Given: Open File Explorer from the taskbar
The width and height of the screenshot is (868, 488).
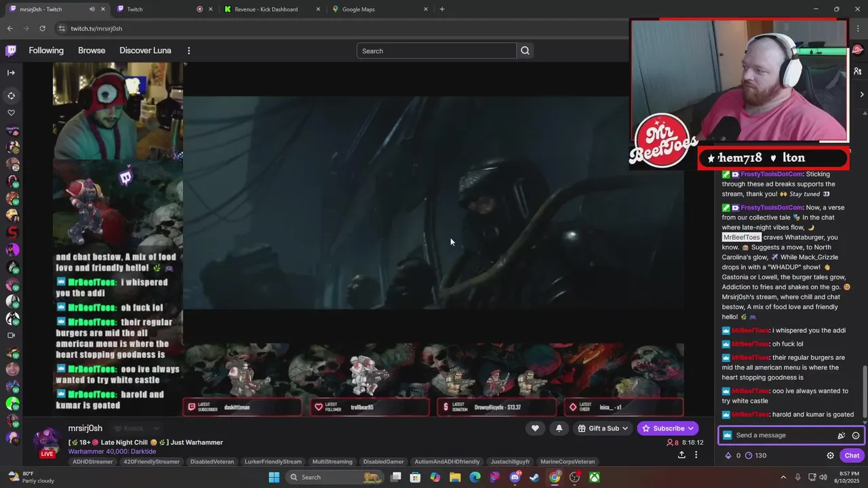Looking at the screenshot, I should (455, 477).
